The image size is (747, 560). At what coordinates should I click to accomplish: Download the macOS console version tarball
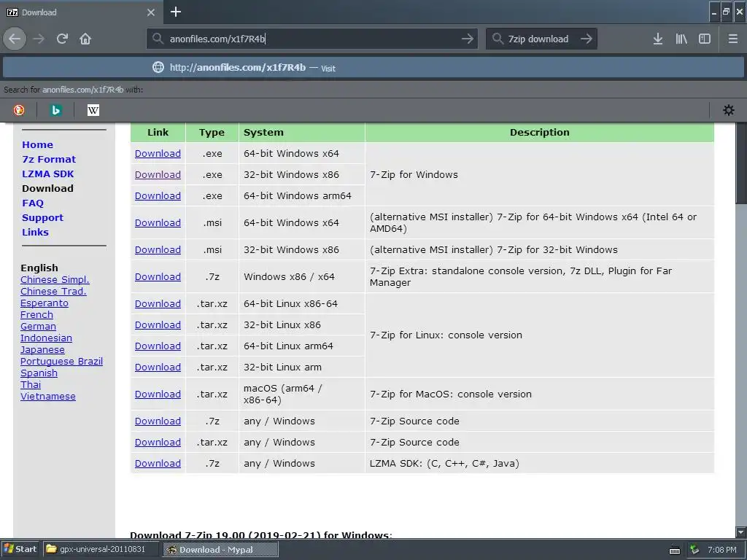(x=158, y=394)
